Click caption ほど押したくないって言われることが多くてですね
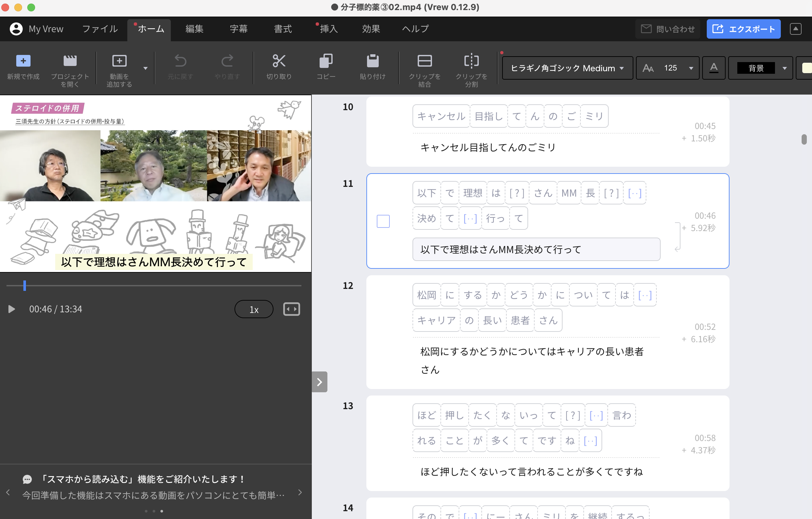812x519 pixels. click(x=531, y=472)
